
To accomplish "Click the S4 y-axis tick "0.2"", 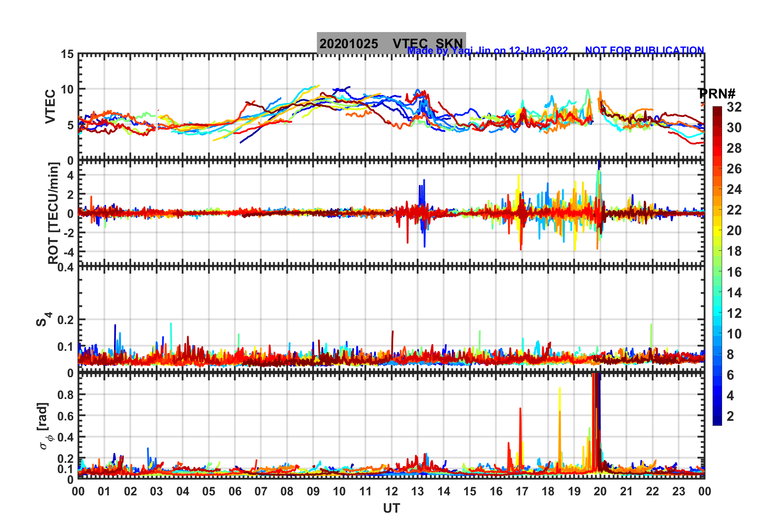I will click(x=65, y=320).
